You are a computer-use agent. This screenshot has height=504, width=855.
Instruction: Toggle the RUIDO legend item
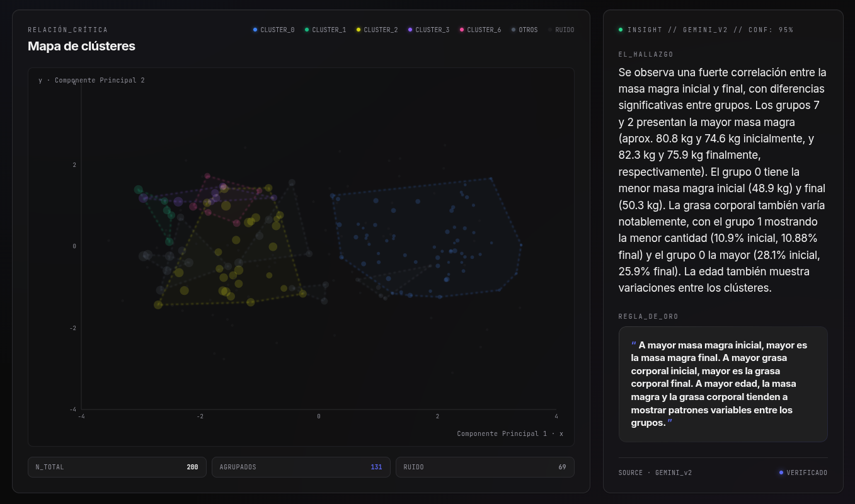[x=561, y=30]
